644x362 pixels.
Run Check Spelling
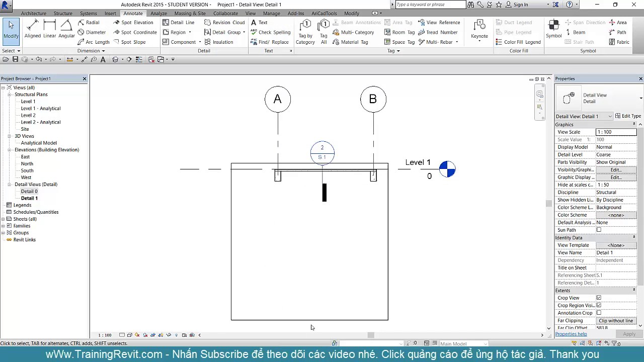pyautogui.click(x=271, y=32)
